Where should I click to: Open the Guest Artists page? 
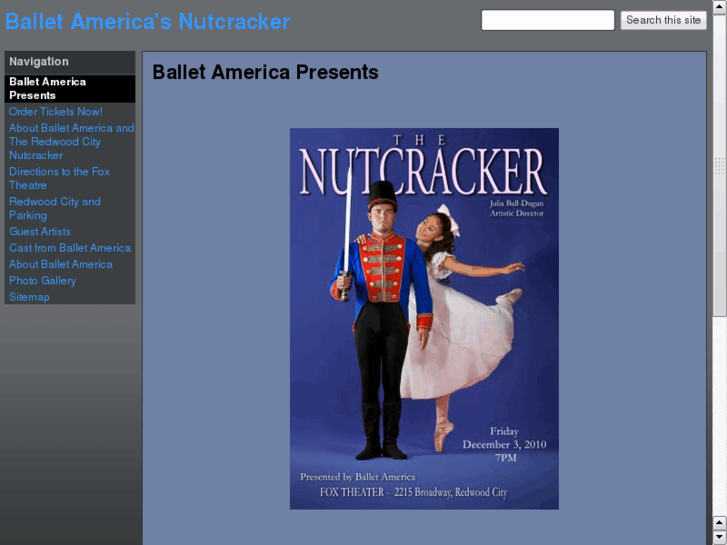[40, 231]
